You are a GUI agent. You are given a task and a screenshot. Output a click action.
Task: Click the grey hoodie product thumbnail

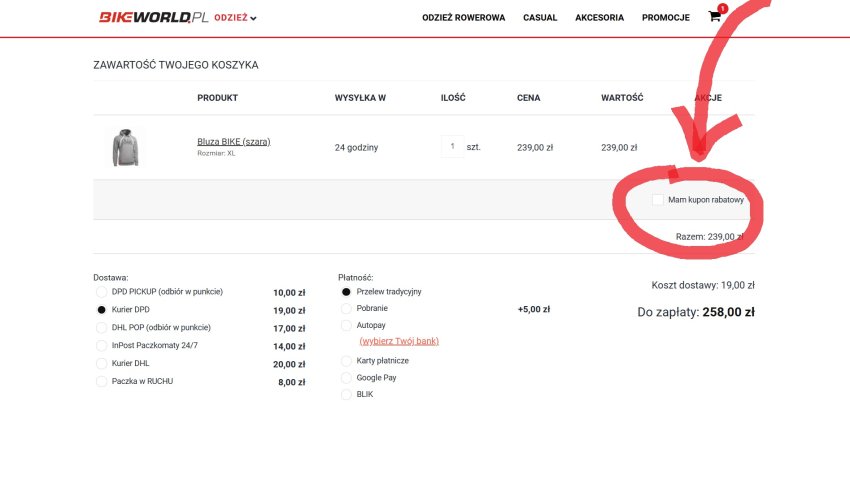[x=125, y=147]
